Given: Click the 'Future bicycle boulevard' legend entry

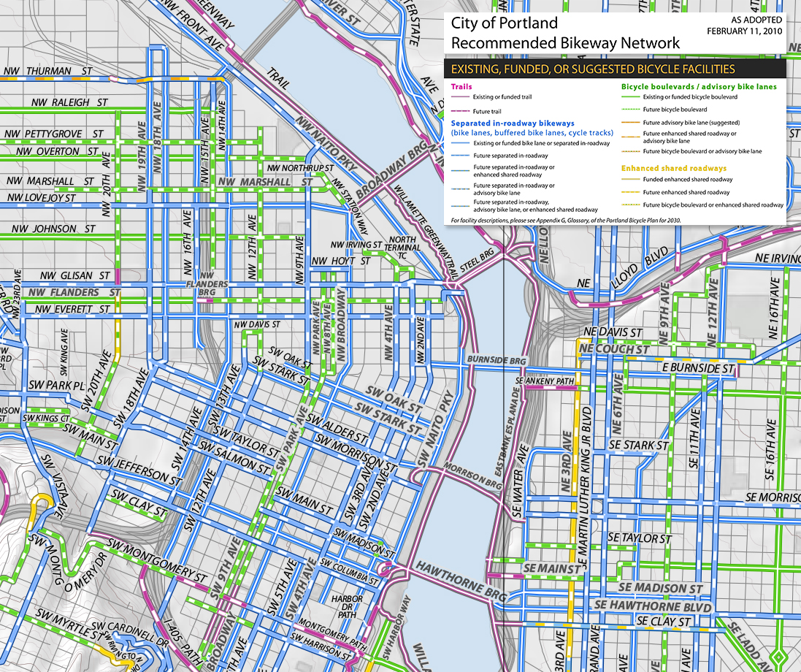Looking at the screenshot, I should click(675, 110).
